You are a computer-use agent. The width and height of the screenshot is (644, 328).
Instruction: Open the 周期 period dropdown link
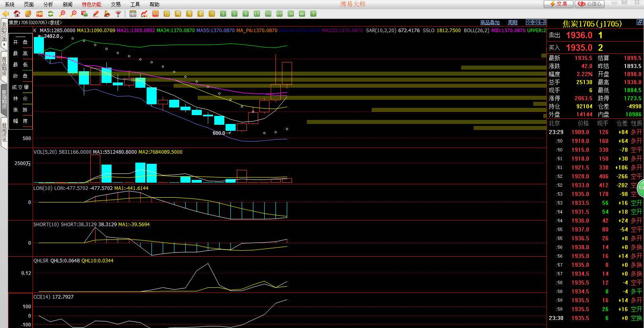pos(513,23)
